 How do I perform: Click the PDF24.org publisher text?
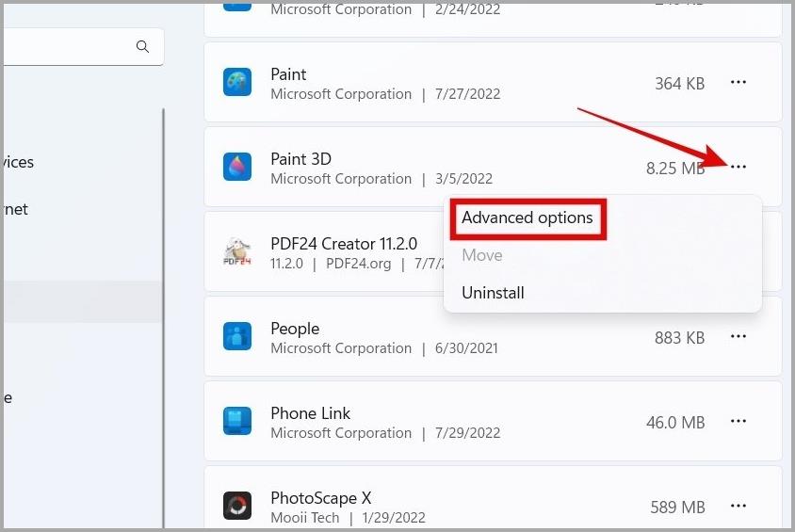[359, 264]
